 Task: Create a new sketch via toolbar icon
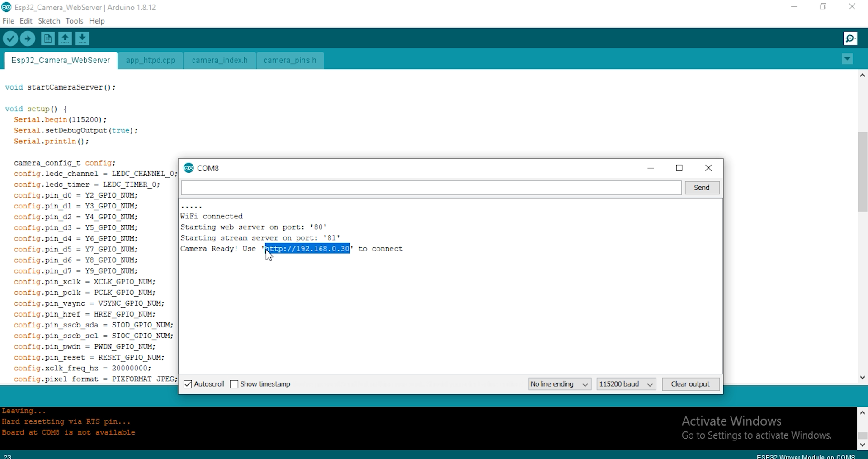point(47,38)
